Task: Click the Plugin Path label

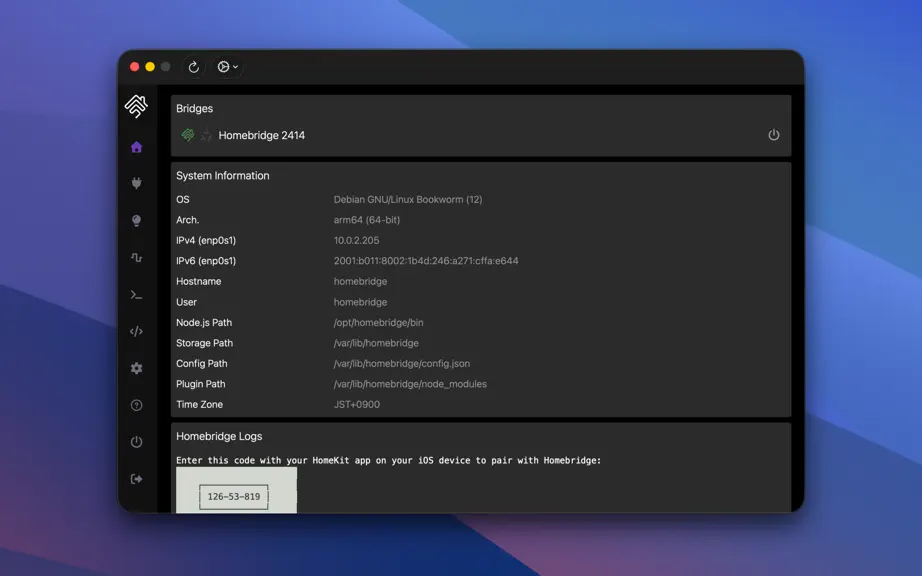Action: [x=201, y=384]
